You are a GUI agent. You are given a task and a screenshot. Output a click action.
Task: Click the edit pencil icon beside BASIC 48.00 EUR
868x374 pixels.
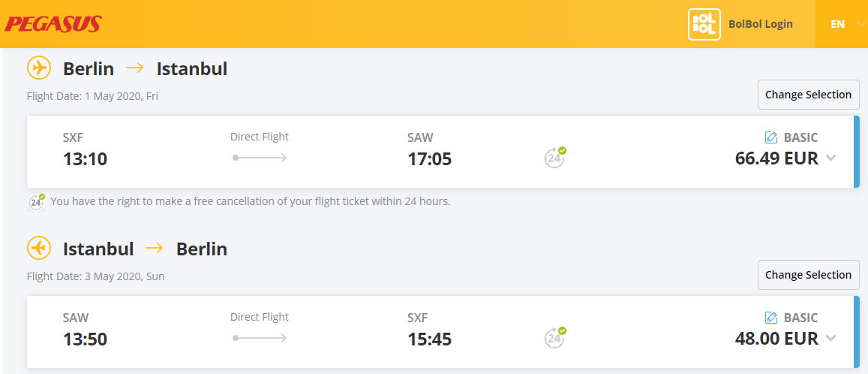pos(771,318)
